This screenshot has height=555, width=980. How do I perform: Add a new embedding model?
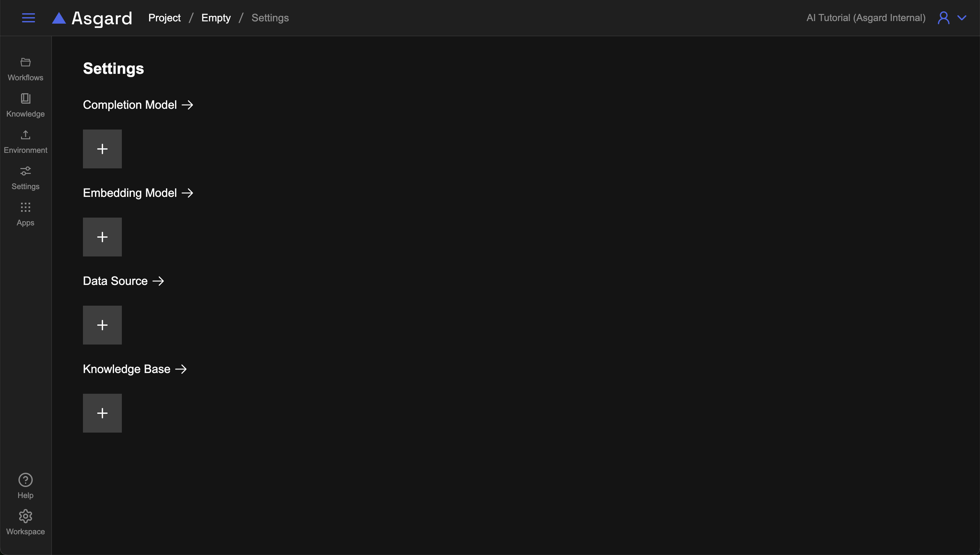tap(102, 237)
